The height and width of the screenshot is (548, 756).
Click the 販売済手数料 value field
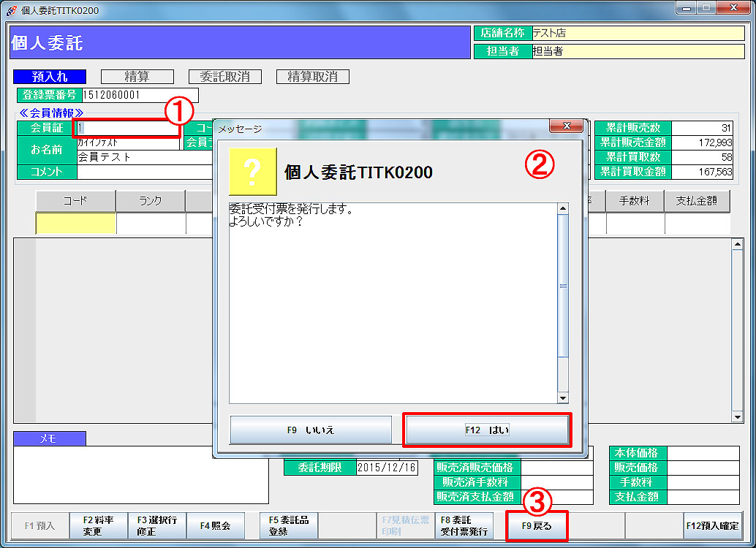click(557, 482)
